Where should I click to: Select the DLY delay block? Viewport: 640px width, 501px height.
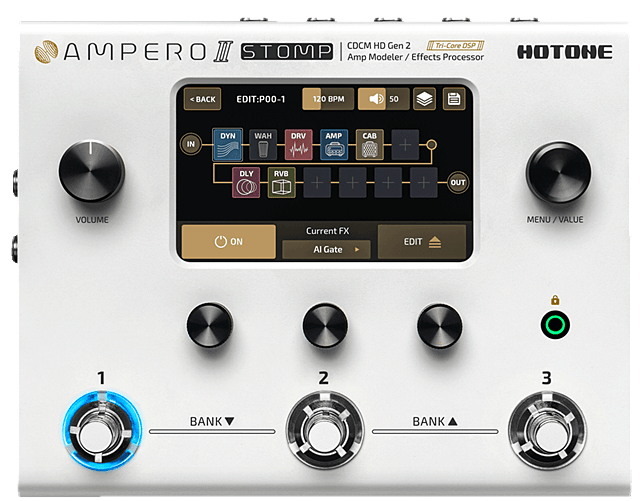click(246, 182)
